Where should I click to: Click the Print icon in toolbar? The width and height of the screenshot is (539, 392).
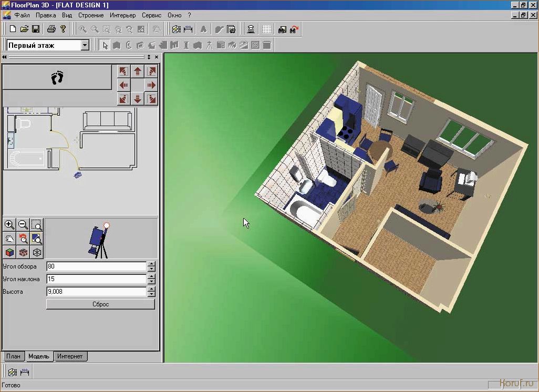51,29
